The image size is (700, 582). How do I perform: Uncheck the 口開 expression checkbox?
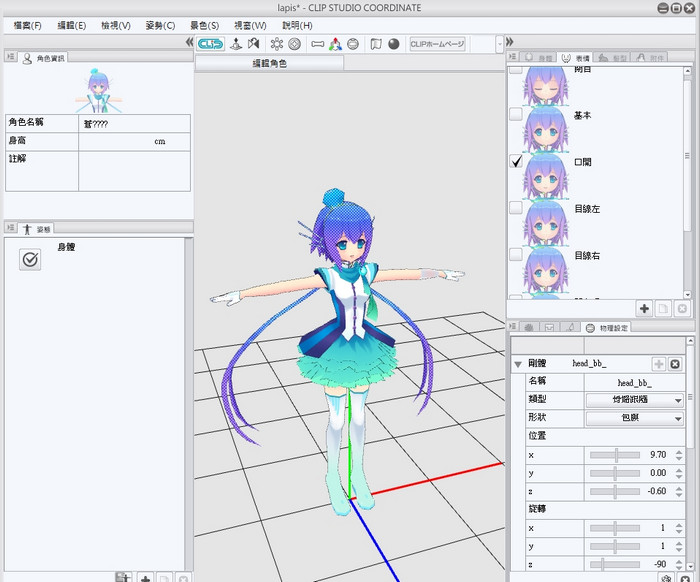[516, 161]
